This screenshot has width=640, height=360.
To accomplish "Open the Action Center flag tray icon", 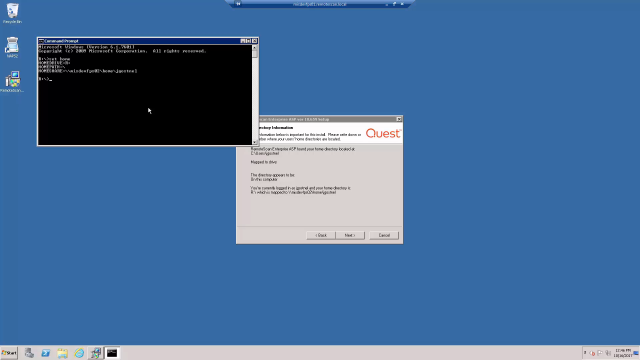I will pos(600,353).
